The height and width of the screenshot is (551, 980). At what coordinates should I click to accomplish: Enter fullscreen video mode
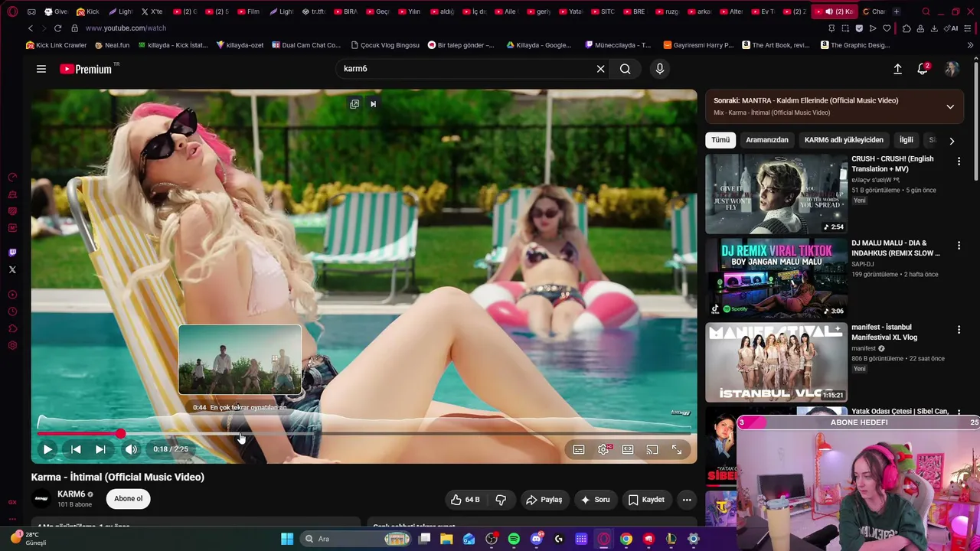coord(677,449)
